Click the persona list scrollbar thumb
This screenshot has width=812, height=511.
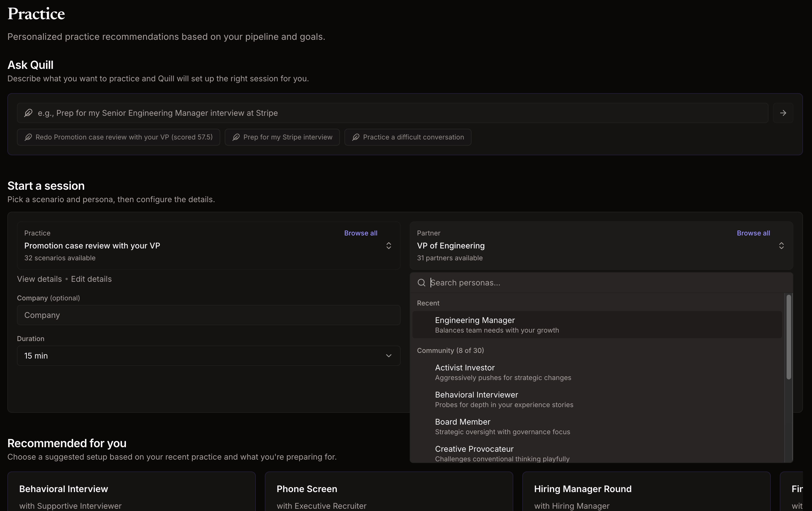pyautogui.click(x=788, y=337)
